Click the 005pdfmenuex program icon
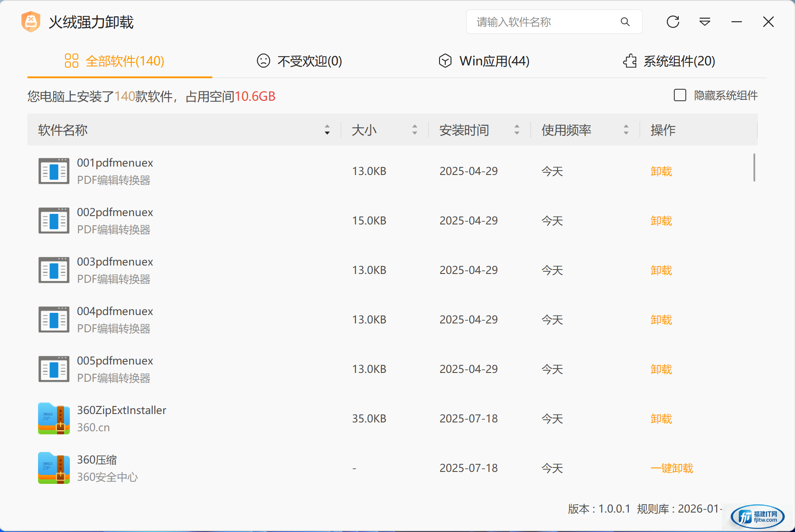The image size is (795, 532). tap(54, 369)
